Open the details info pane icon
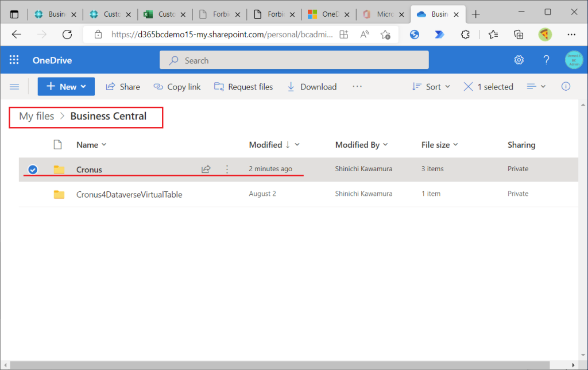Screen dimensions: 588x370 (x=566, y=87)
